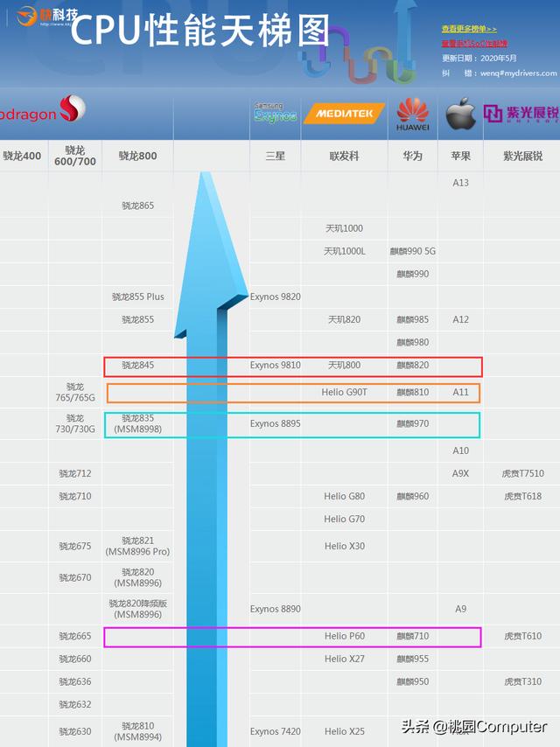Viewport: 560px width, 747px height.
Task: Click the Exynos 9810 entry
Action: coord(276,365)
